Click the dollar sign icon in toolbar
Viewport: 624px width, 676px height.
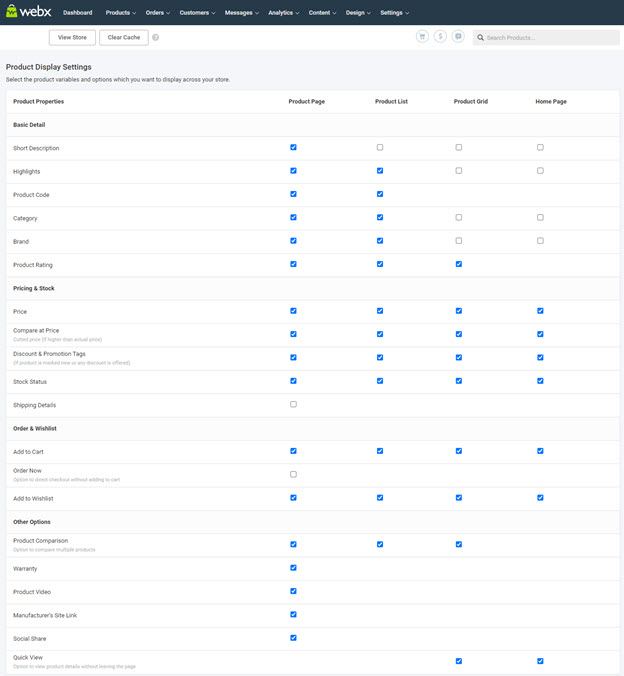coord(440,37)
